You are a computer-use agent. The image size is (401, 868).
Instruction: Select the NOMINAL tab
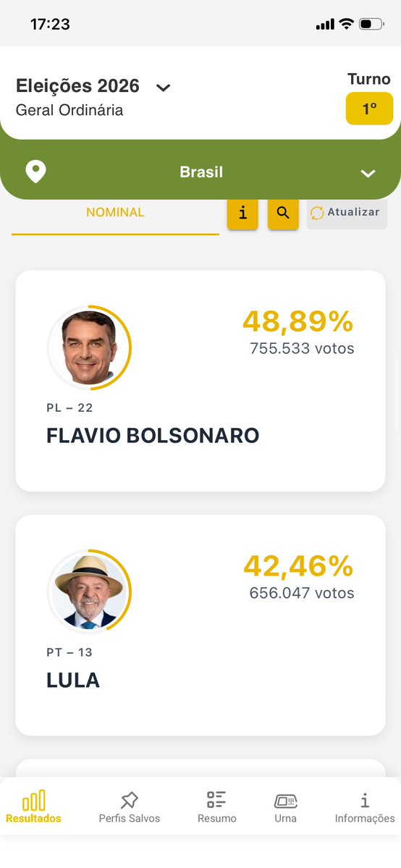[x=115, y=213]
